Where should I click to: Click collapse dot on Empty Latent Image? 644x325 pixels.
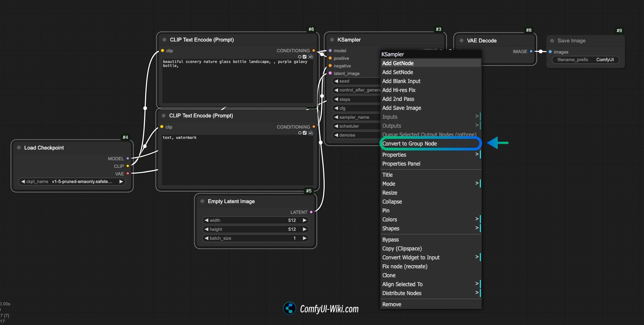[202, 201]
